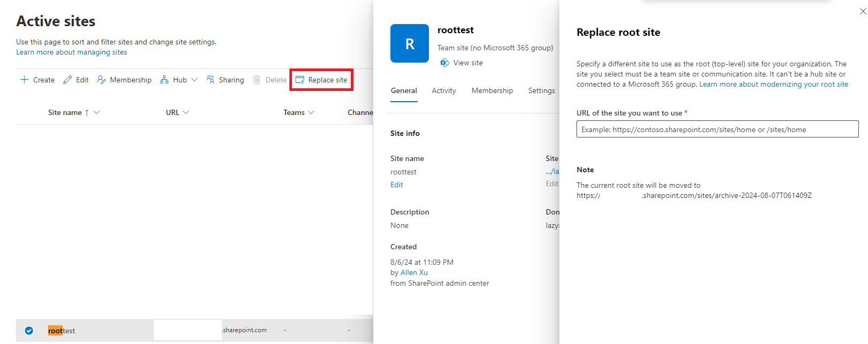The image size is (868, 344).
Task: Click the View site link
Action: pyautogui.click(x=468, y=63)
